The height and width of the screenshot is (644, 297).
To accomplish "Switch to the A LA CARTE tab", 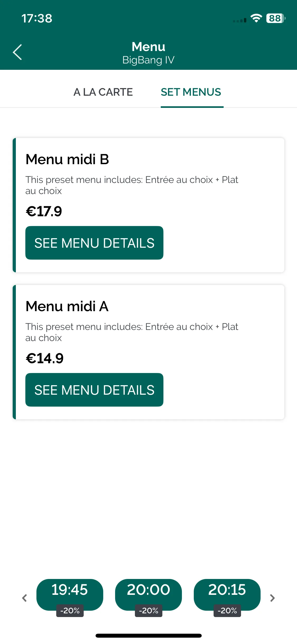I will [x=103, y=92].
